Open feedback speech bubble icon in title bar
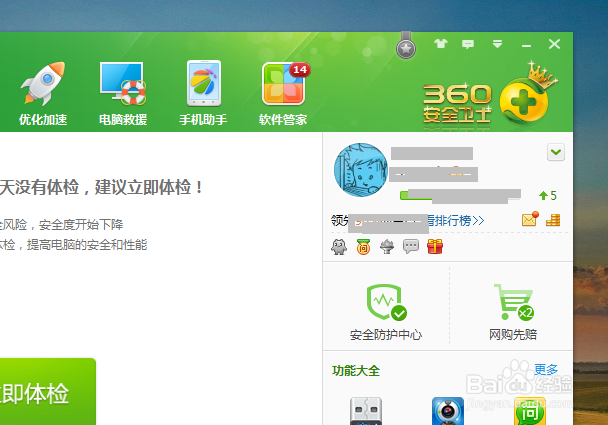Screen dimensions: 608x425 tap(468, 44)
